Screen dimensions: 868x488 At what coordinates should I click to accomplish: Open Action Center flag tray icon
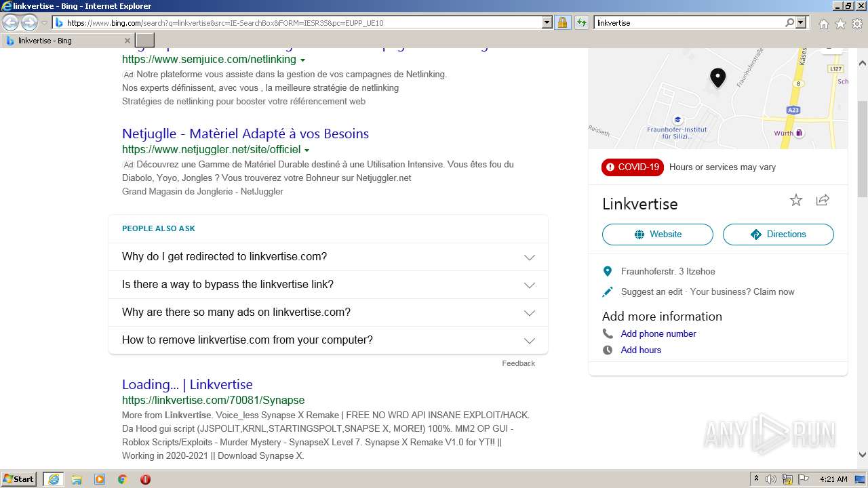click(803, 479)
